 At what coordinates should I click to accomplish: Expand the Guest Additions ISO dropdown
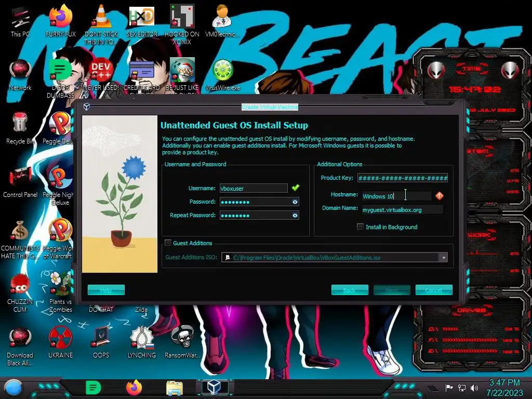click(x=444, y=258)
